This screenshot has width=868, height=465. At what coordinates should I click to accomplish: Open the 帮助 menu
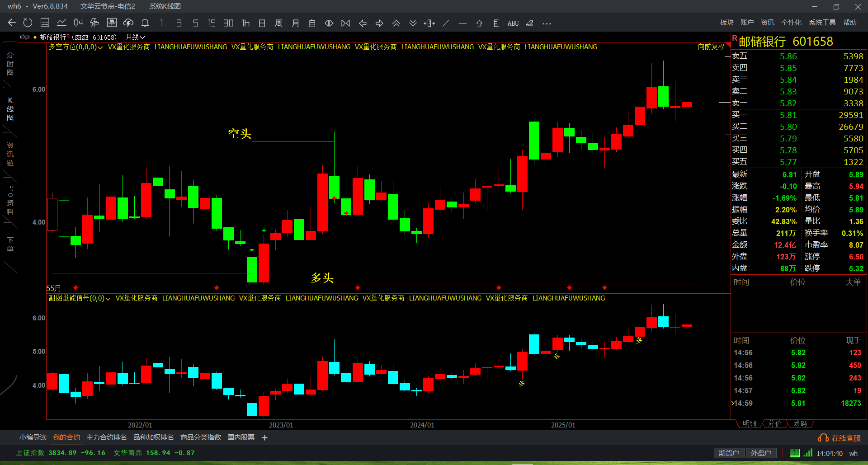[x=850, y=23]
